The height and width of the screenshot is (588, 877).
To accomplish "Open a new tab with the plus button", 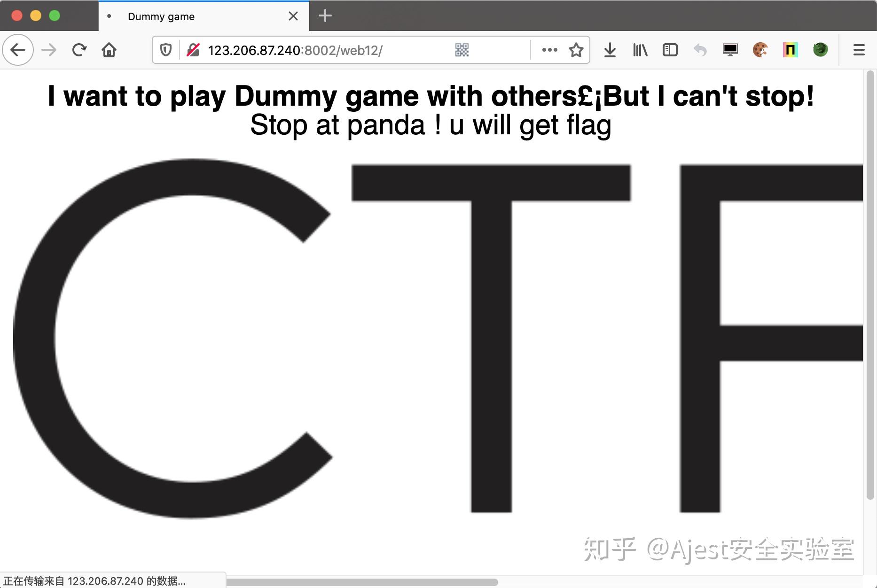I will (325, 16).
